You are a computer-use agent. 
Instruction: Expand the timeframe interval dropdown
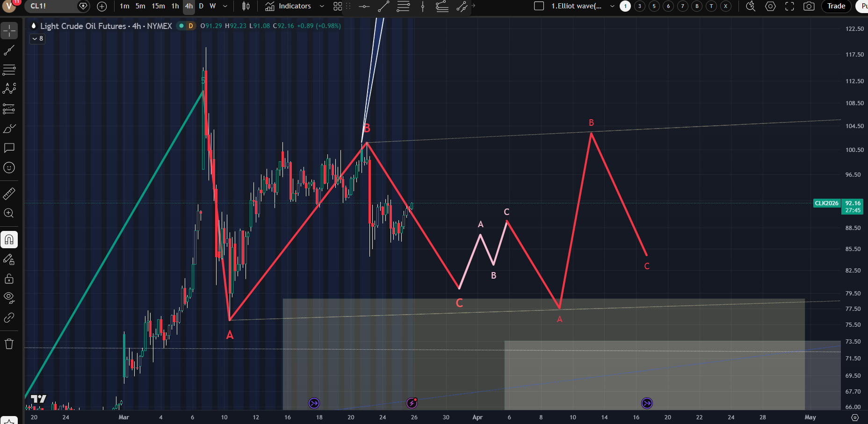[225, 6]
